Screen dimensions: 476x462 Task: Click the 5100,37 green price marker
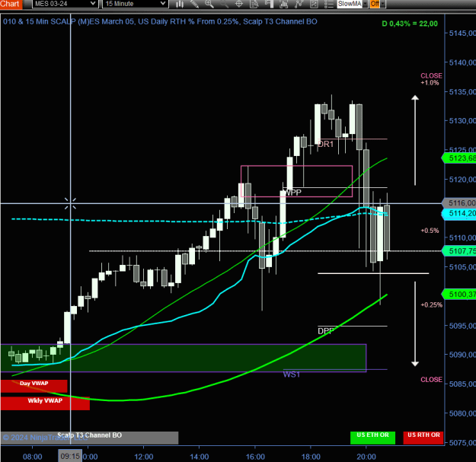pos(459,294)
